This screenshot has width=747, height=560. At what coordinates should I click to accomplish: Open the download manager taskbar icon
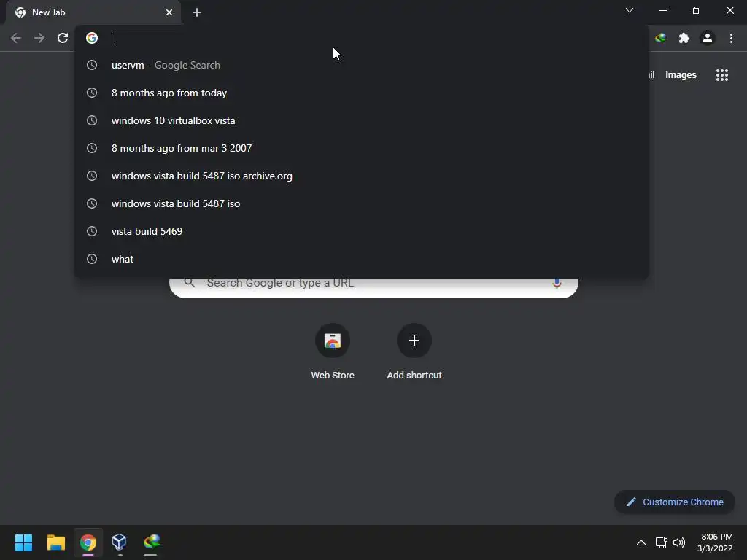[152, 542]
